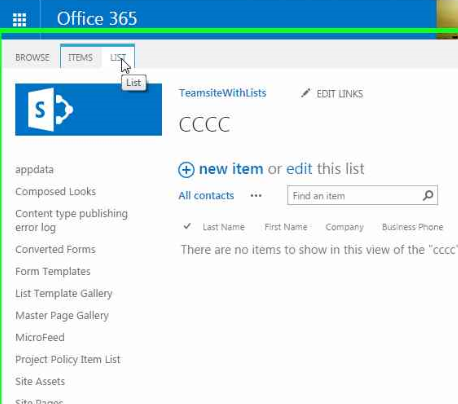Open the TeamsiteWithLists site link

(x=223, y=93)
